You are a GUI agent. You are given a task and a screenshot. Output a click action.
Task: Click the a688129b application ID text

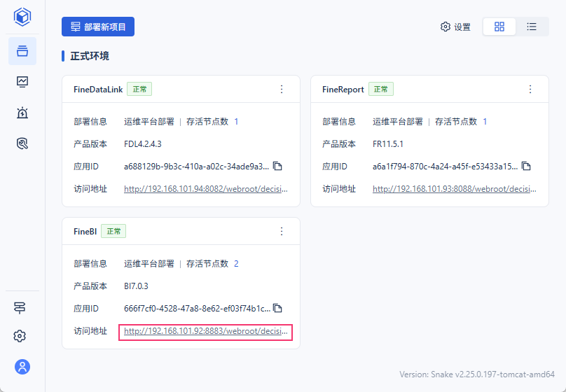[x=196, y=166]
